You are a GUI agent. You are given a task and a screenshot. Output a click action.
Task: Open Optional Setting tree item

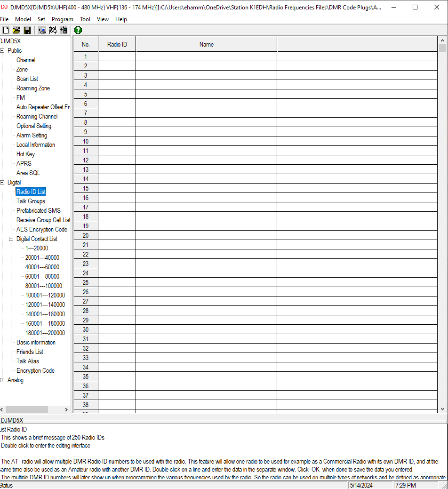34,126
